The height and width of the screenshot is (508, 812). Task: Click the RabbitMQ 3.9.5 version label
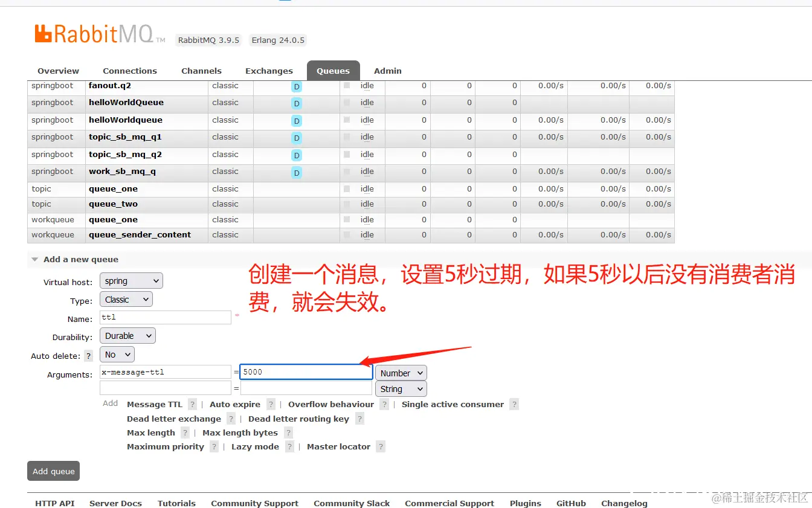[208, 40]
